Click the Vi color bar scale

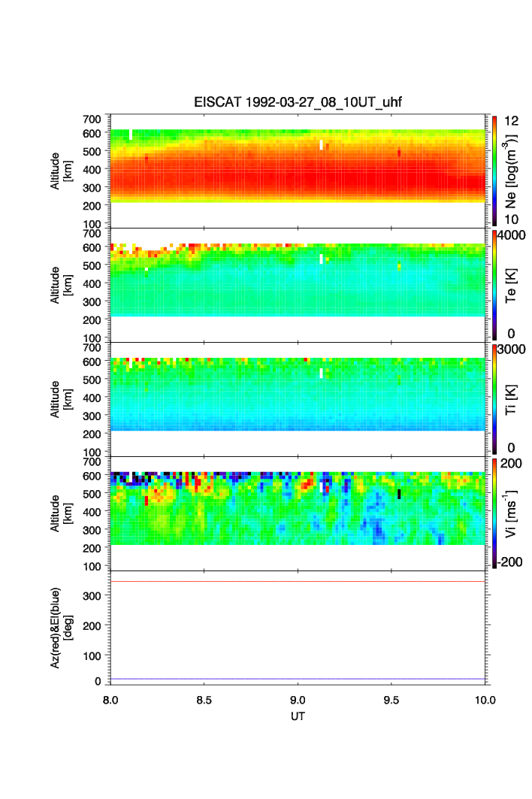point(494,513)
